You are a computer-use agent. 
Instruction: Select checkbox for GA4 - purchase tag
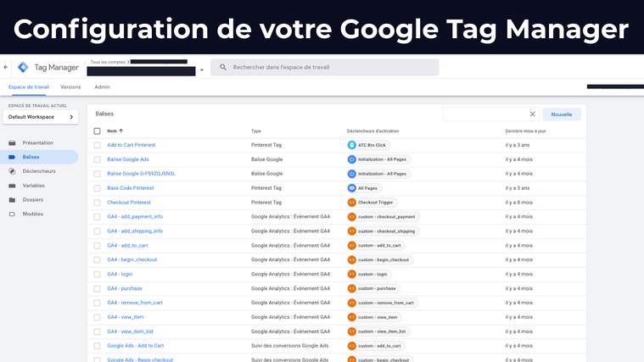tap(98, 288)
